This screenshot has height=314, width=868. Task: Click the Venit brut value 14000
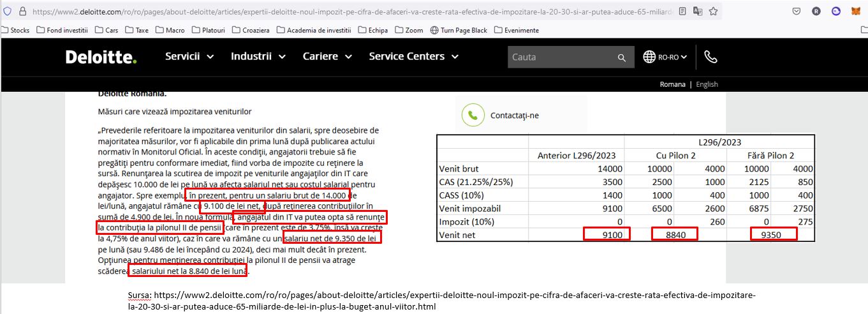coord(610,169)
